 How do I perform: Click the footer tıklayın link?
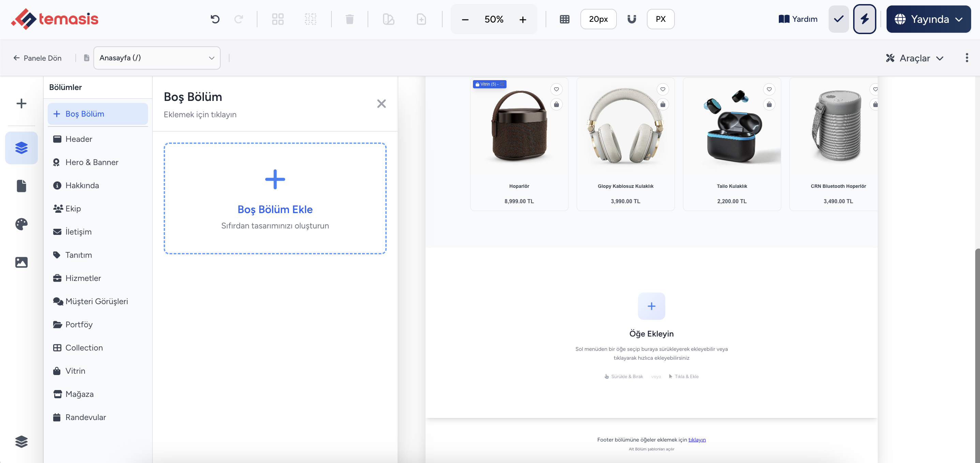697,440
